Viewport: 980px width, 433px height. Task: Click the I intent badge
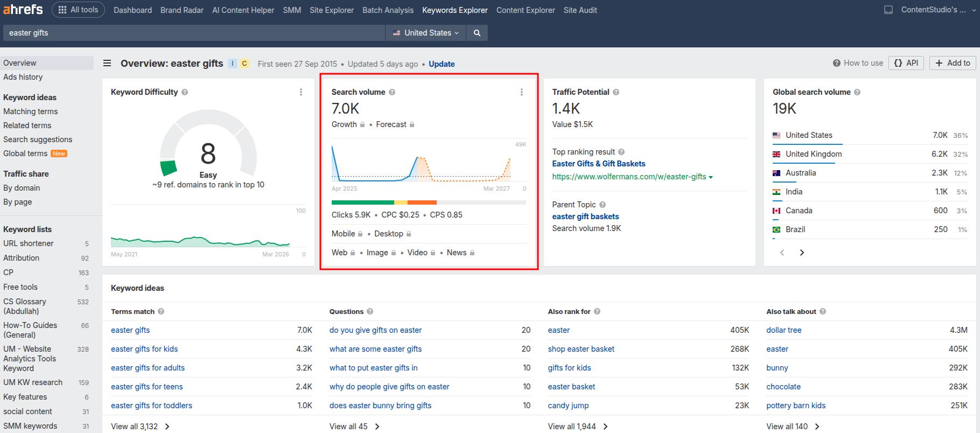pyautogui.click(x=232, y=64)
